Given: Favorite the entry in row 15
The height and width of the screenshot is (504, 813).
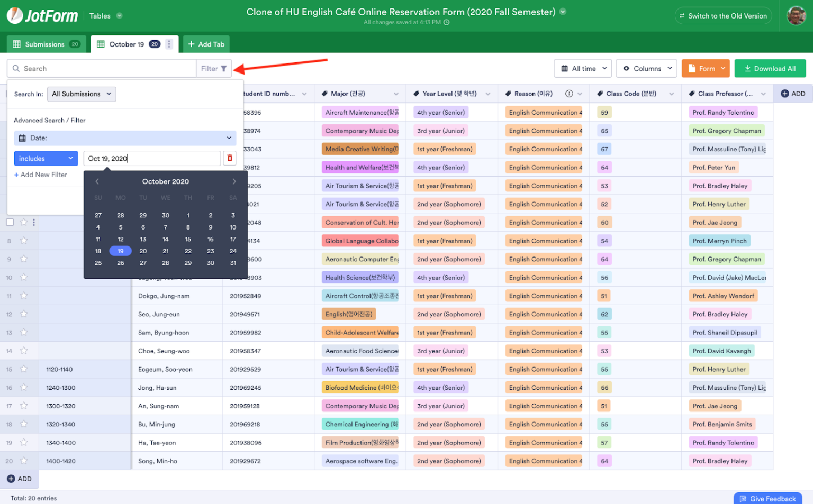Looking at the screenshot, I should (x=23, y=369).
